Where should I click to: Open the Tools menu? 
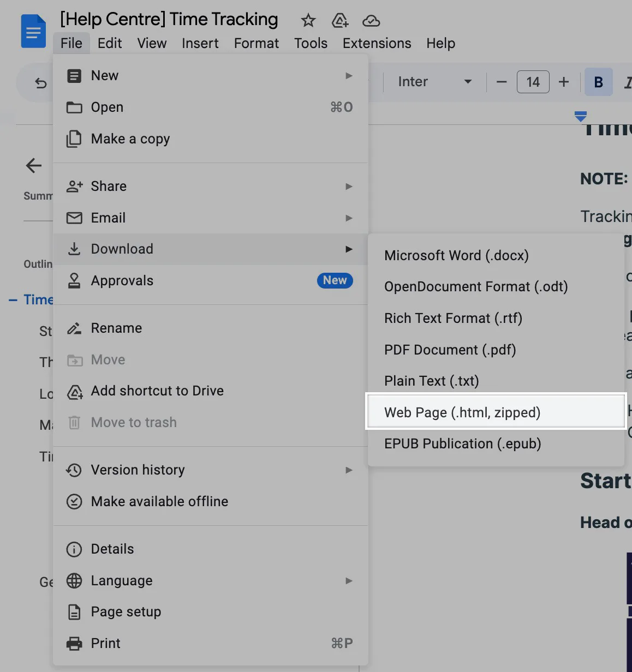click(x=310, y=43)
